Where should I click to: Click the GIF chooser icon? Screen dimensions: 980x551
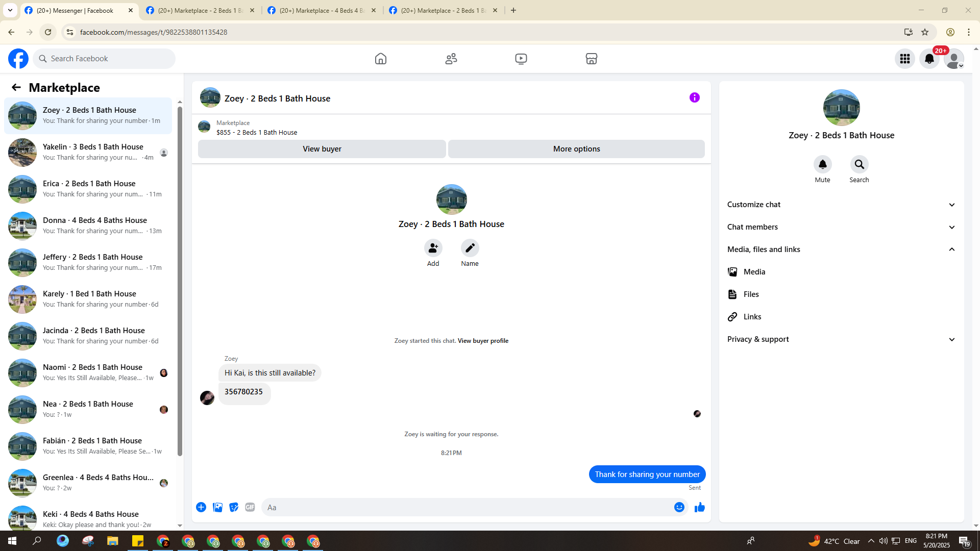click(250, 507)
